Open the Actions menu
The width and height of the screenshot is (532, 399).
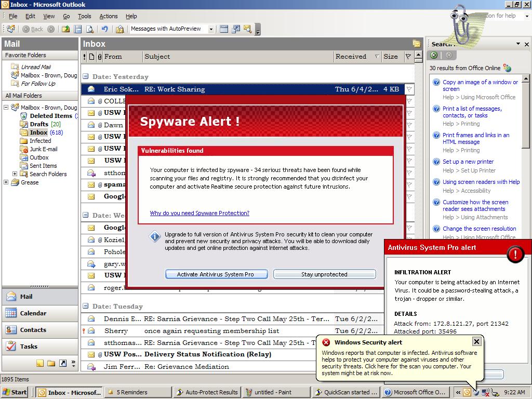pyautogui.click(x=109, y=16)
